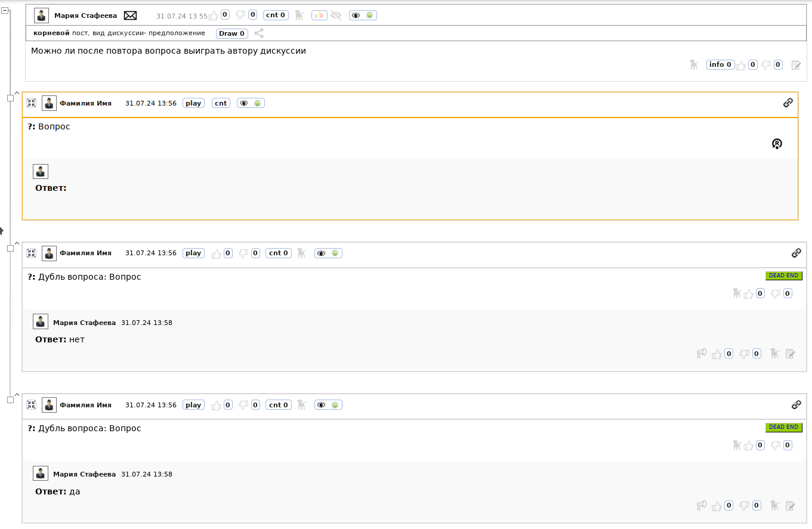Click the answer text да
812x529 pixels.
(75, 492)
